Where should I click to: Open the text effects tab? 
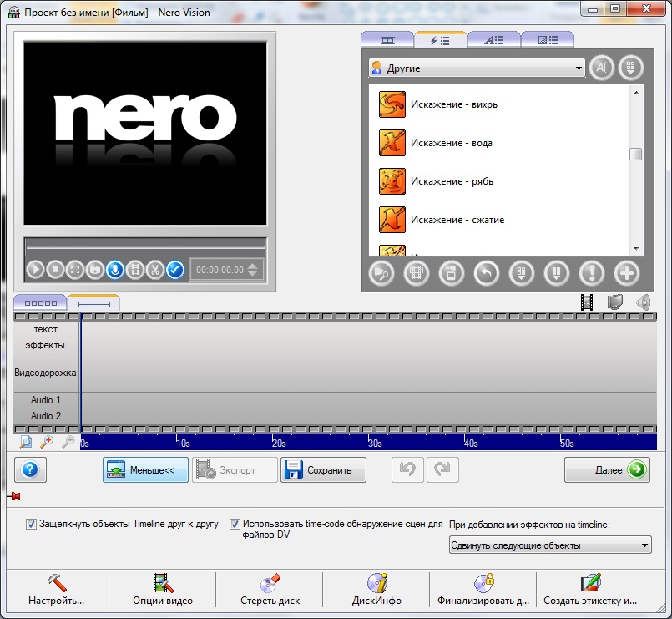tap(493, 40)
